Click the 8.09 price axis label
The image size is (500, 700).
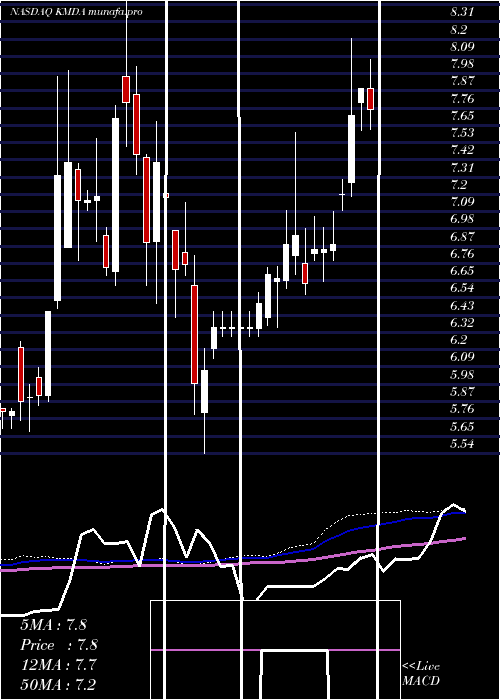pos(462,46)
